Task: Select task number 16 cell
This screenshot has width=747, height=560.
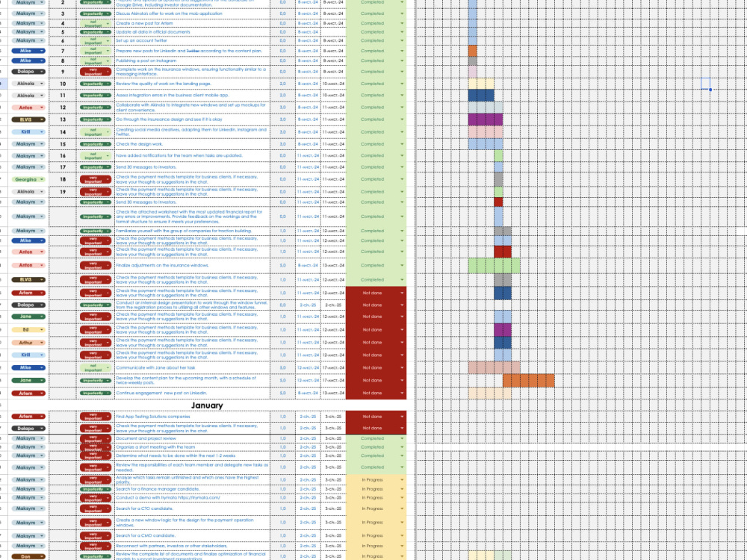Action: tap(63, 156)
